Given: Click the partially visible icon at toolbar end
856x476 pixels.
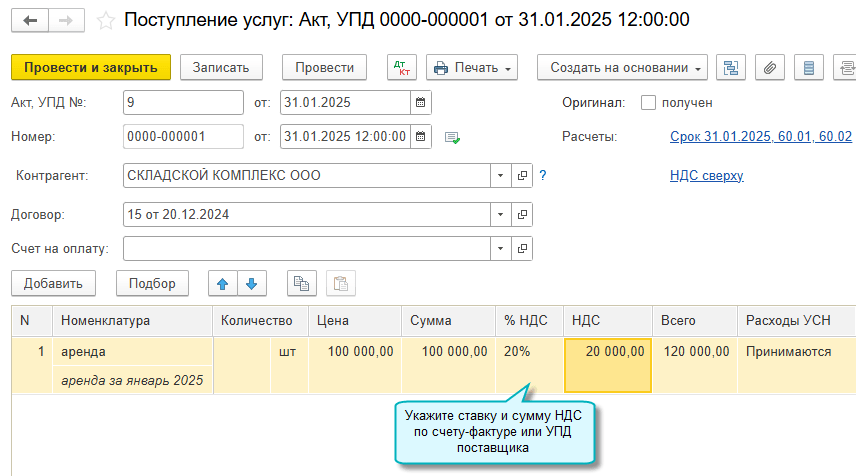Looking at the screenshot, I should (x=845, y=68).
